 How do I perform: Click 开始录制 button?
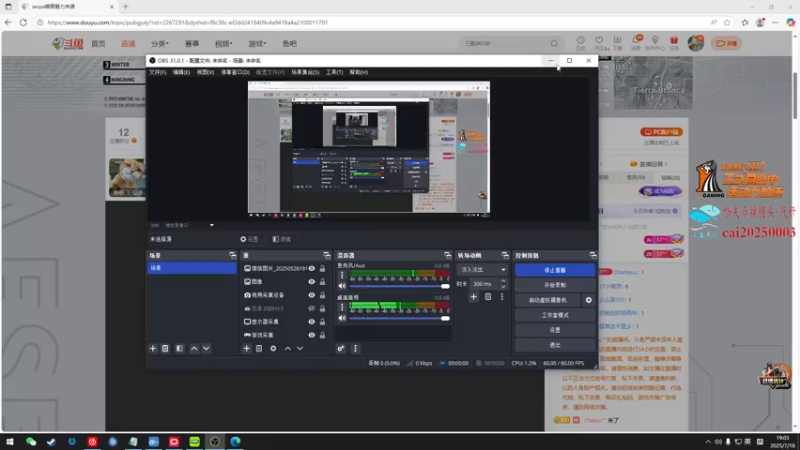coord(555,285)
